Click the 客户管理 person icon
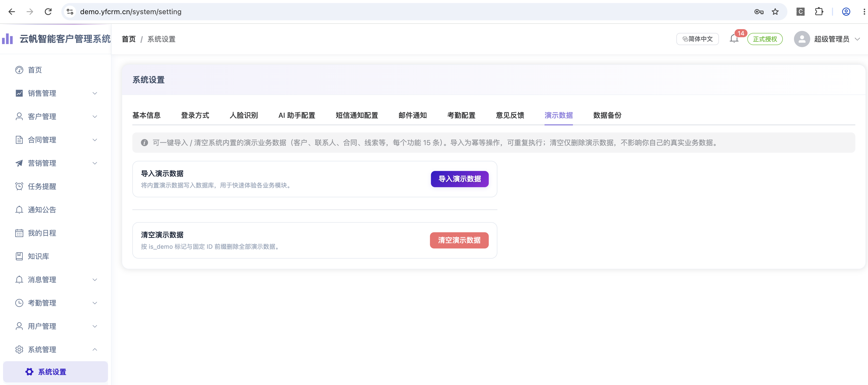The width and height of the screenshot is (868, 385). pyautogui.click(x=19, y=117)
